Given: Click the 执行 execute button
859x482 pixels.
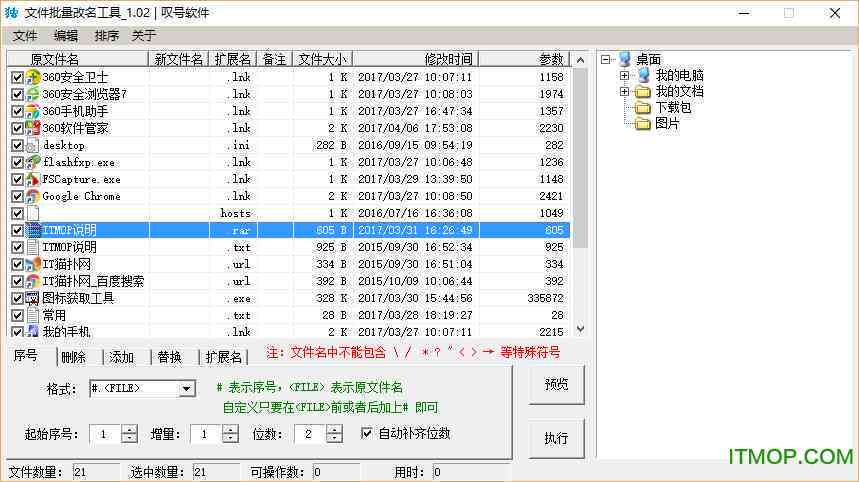Looking at the screenshot, I should tap(556, 438).
